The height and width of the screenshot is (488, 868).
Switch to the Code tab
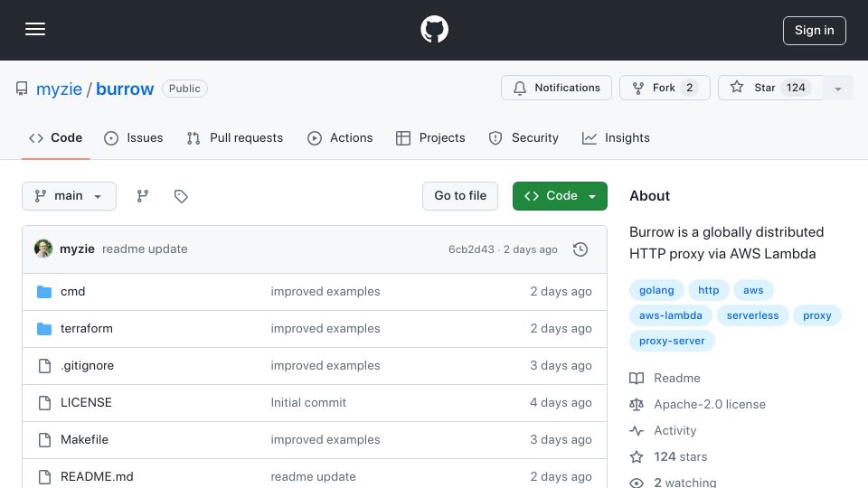(55, 137)
